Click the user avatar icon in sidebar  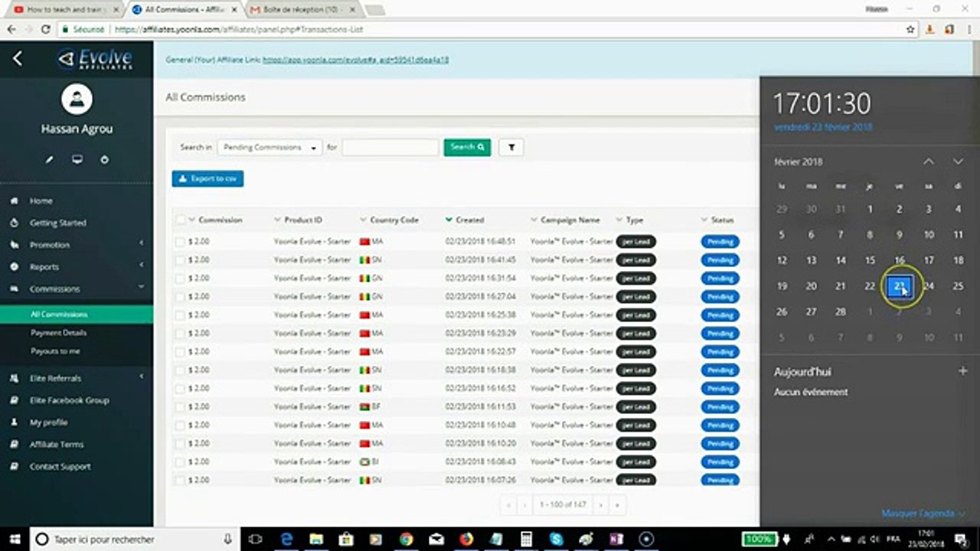[x=77, y=99]
